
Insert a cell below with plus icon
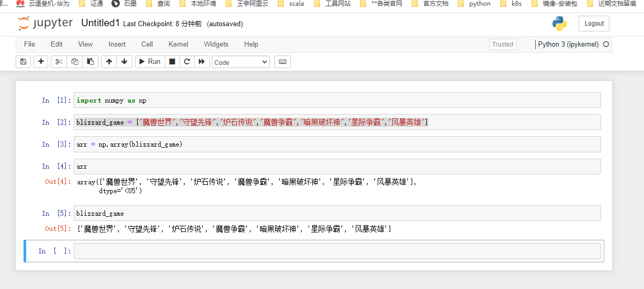(41, 62)
